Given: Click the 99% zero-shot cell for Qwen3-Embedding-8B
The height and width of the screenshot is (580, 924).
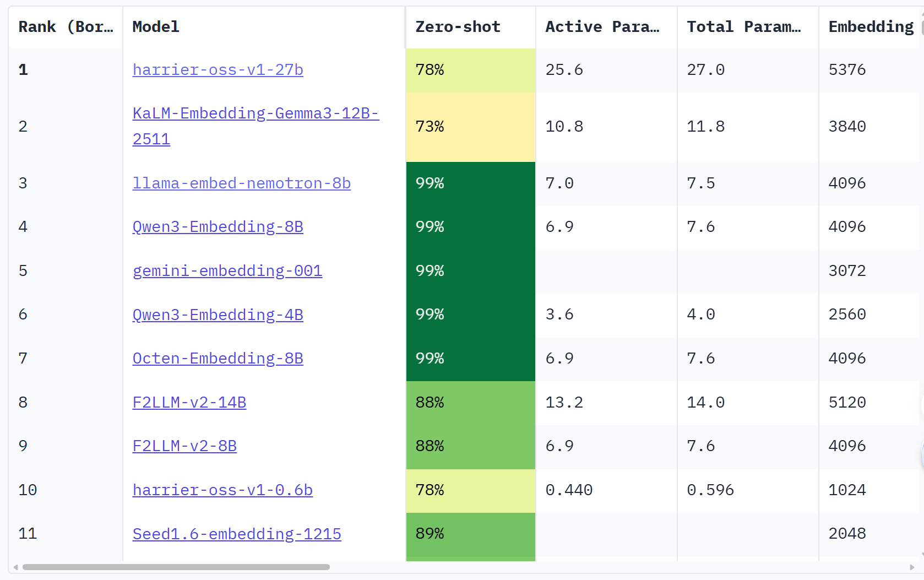Looking at the screenshot, I should (x=471, y=227).
